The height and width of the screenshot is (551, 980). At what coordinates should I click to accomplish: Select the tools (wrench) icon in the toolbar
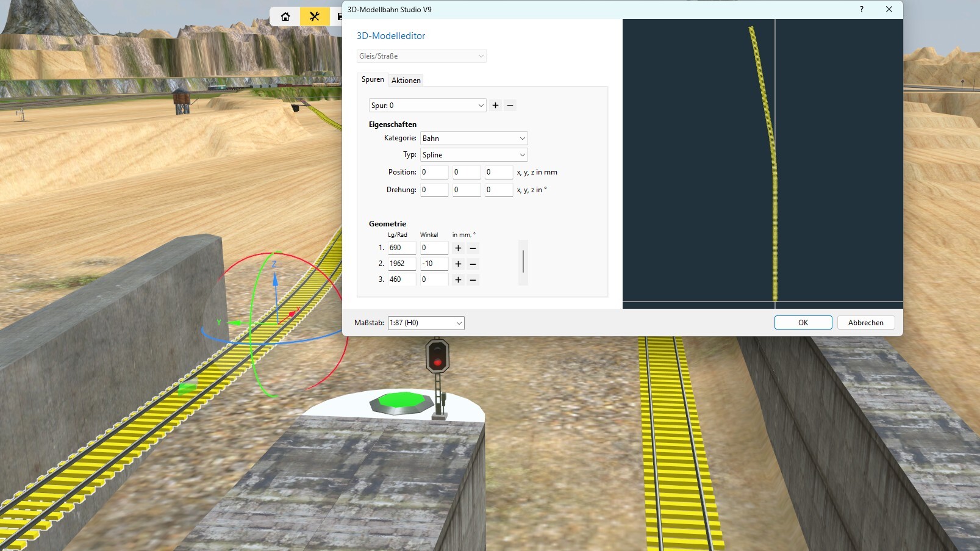(315, 16)
